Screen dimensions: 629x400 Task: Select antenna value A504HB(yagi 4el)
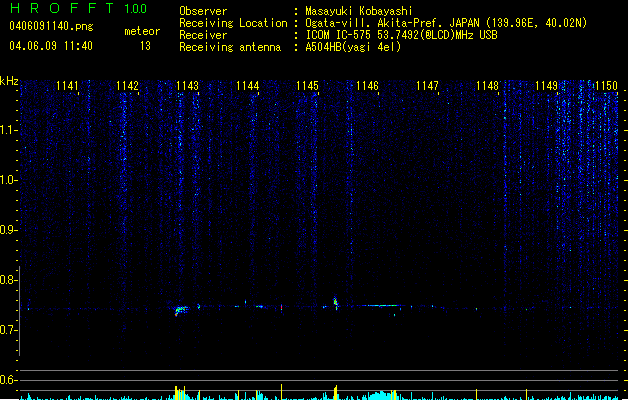point(353,47)
